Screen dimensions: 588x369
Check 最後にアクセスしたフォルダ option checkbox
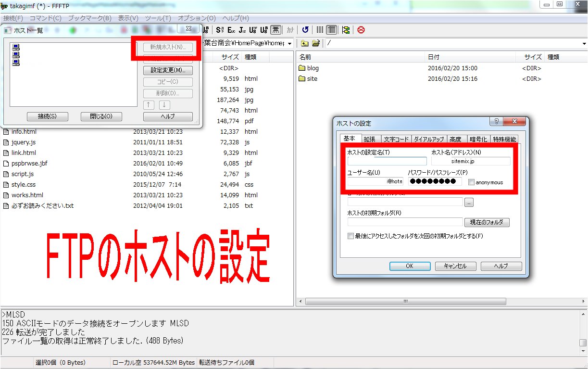pos(350,236)
